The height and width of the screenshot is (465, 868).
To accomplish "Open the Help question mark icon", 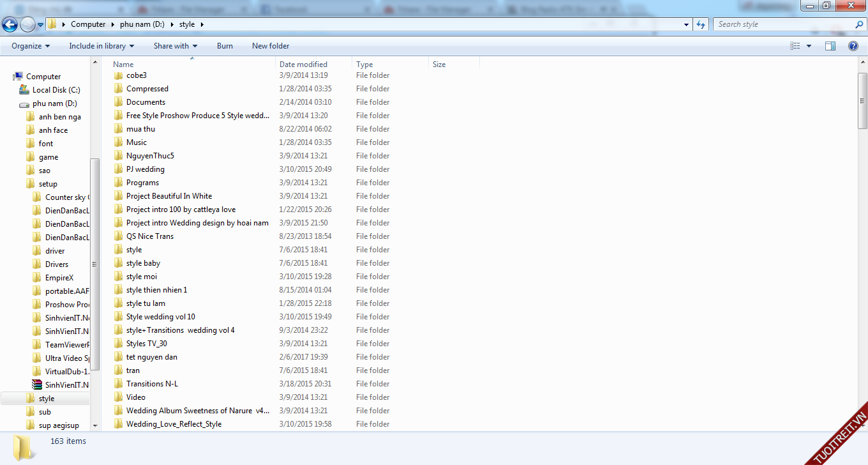I will click(853, 46).
